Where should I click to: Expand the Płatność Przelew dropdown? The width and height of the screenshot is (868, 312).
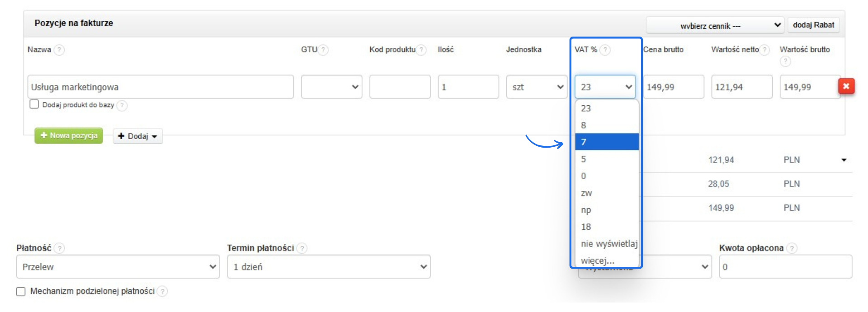[118, 267]
